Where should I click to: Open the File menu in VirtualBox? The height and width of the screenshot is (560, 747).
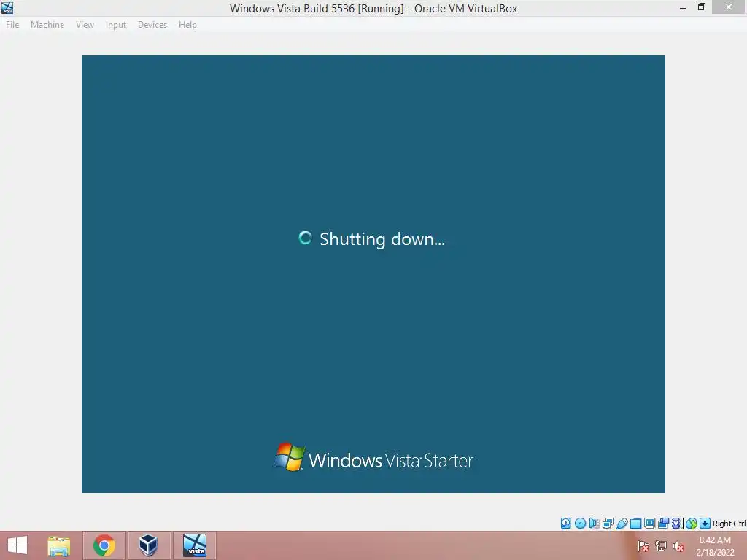tap(12, 25)
